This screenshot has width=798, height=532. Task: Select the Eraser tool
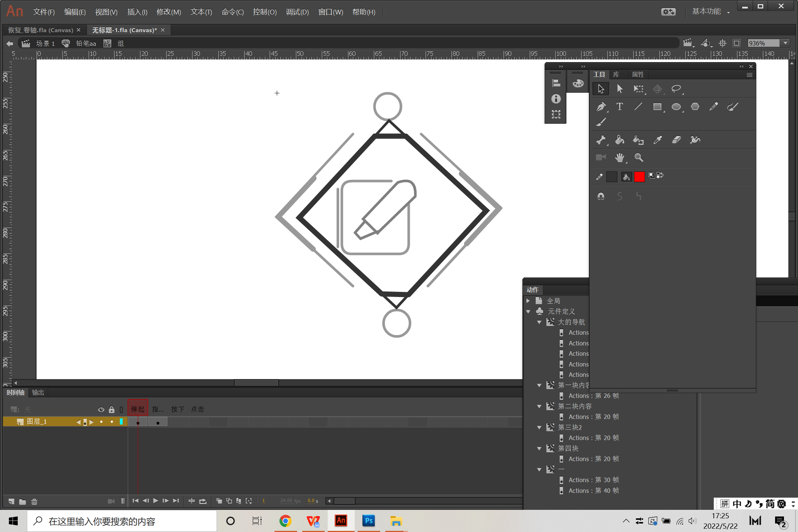(676, 140)
